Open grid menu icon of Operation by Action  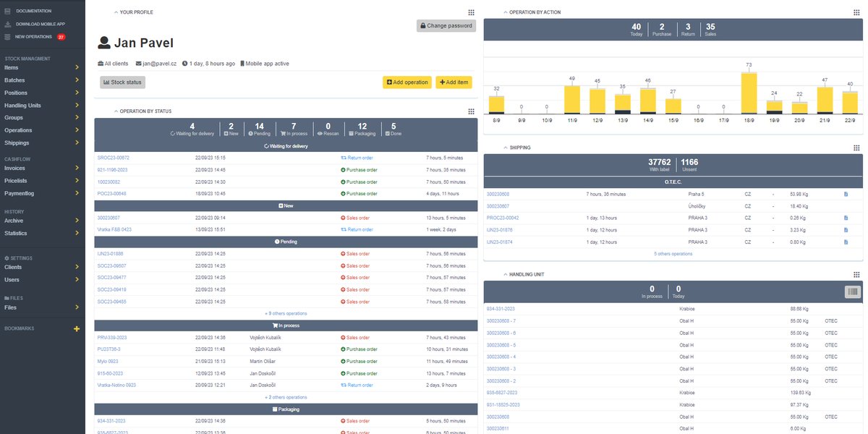point(856,12)
